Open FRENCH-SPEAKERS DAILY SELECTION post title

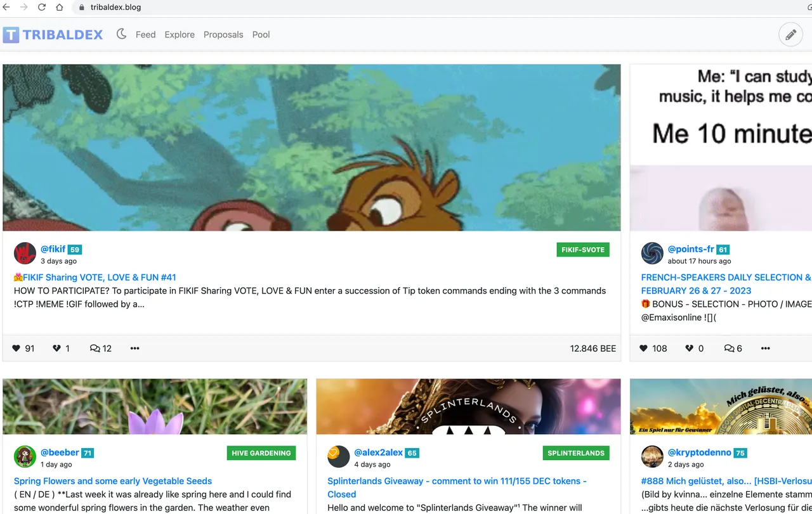point(726,284)
